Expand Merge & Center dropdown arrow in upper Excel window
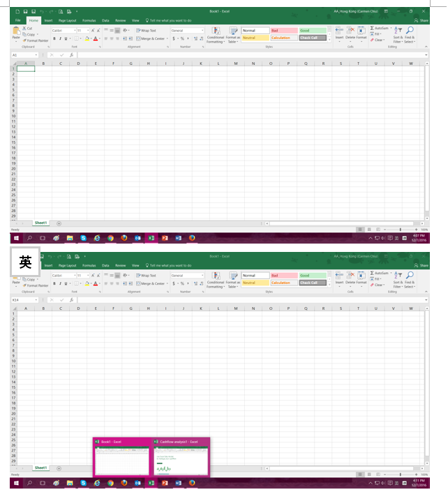 click(x=167, y=38)
